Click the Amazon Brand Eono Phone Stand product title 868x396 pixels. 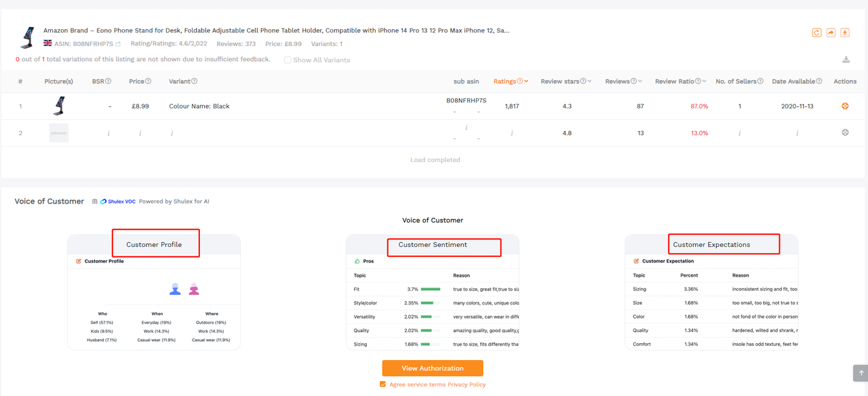tap(277, 31)
